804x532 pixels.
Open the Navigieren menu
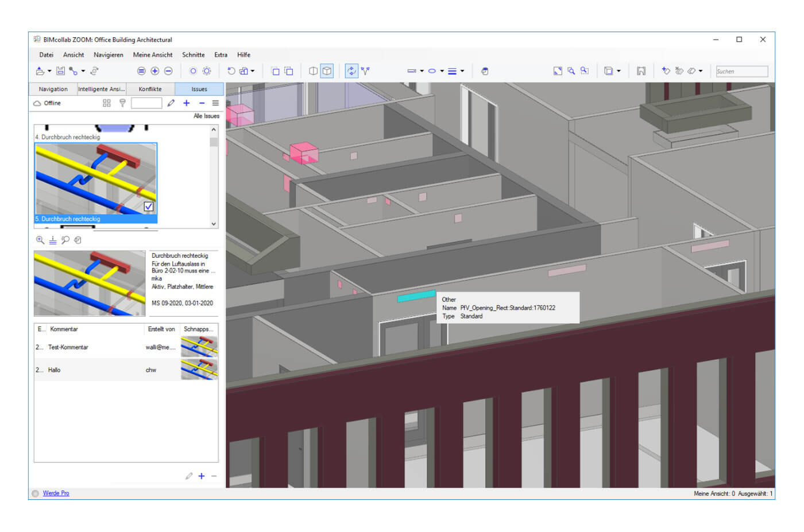tap(109, 55)
